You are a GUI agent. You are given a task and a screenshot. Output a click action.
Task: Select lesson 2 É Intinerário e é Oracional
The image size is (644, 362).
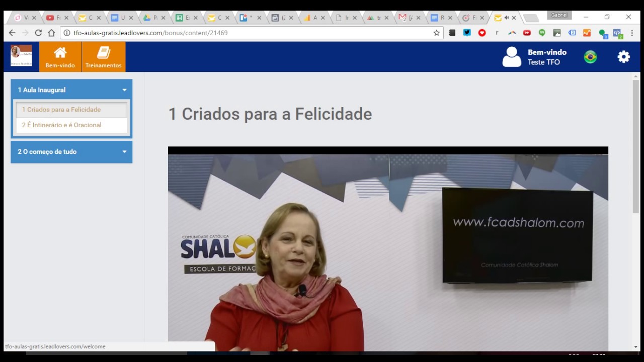click(71, 125)
